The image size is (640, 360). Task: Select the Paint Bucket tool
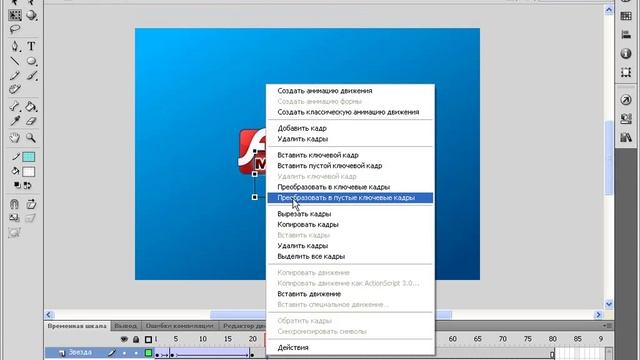pyautogui.click(x=31, y=107)
